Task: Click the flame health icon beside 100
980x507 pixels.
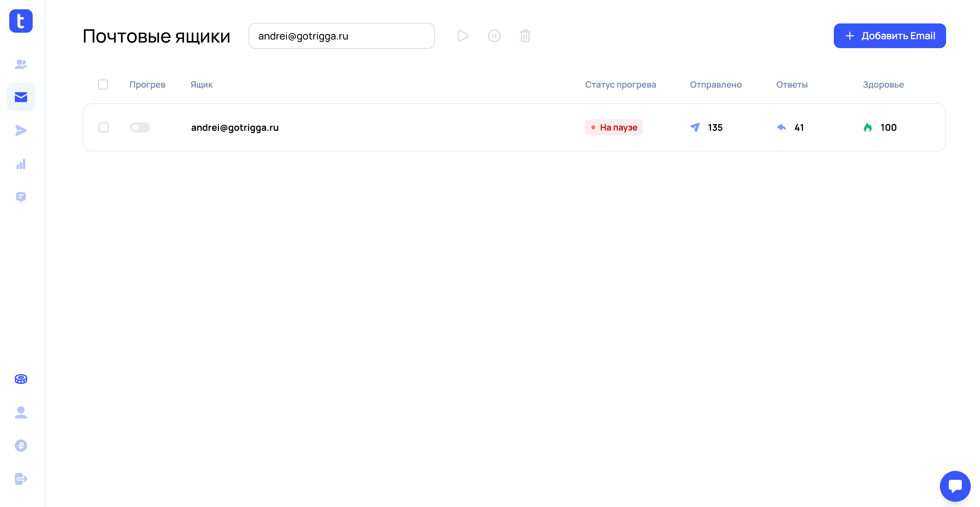Action: coord(868,127)
